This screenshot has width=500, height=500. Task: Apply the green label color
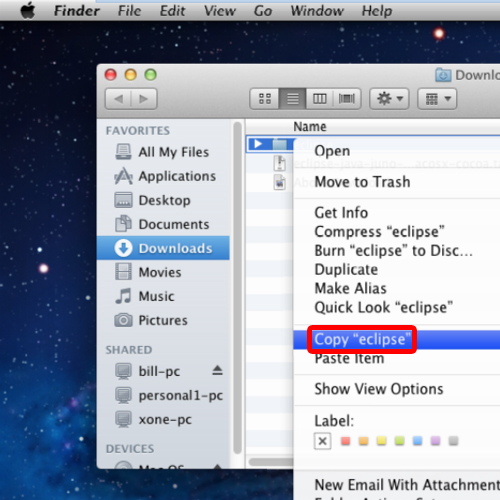click(400, 441)
